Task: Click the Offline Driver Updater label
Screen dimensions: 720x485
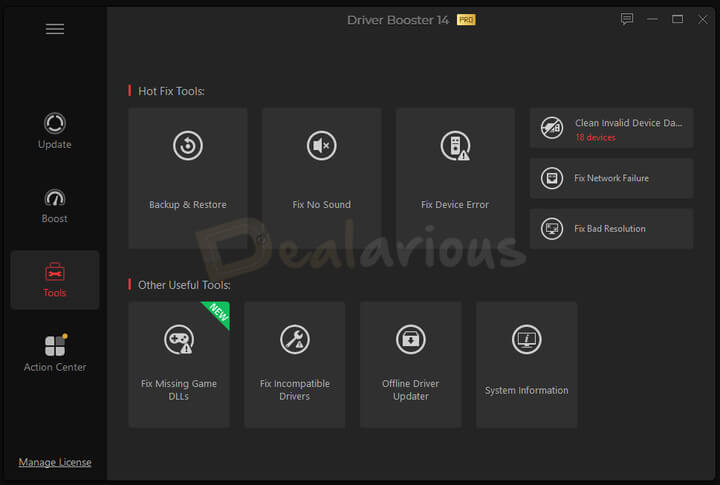Action: point(411,390)
